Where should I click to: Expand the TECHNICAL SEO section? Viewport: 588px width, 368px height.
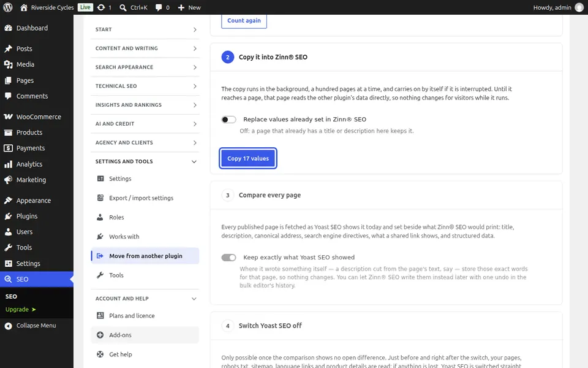tap(145, 86)
